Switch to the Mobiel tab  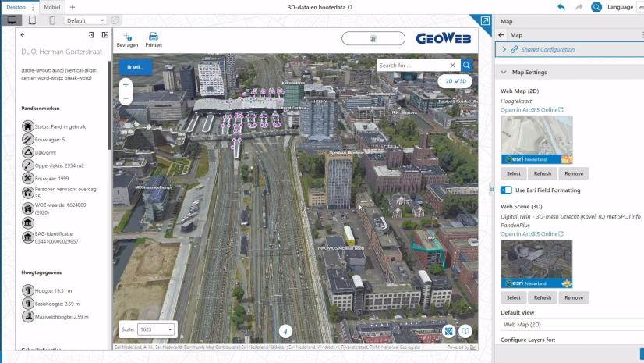coord(52,7)
